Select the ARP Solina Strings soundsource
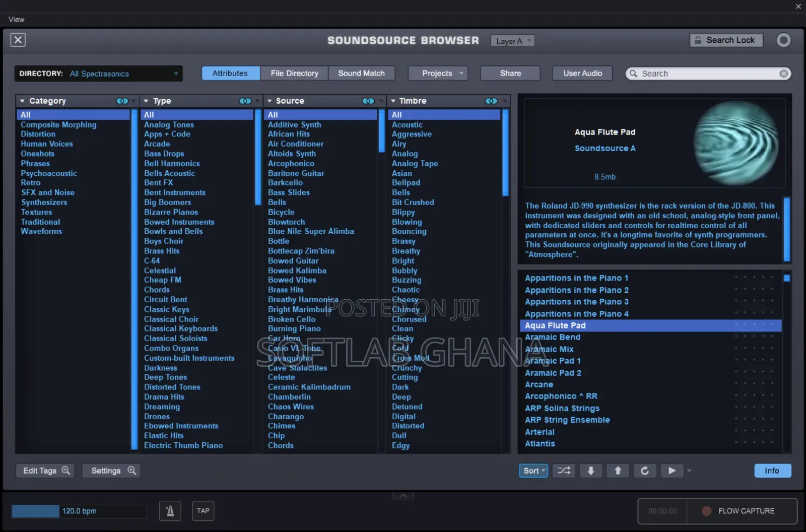Image resolution: width=806 pixels, height=532 pixels. click(562, 409)
